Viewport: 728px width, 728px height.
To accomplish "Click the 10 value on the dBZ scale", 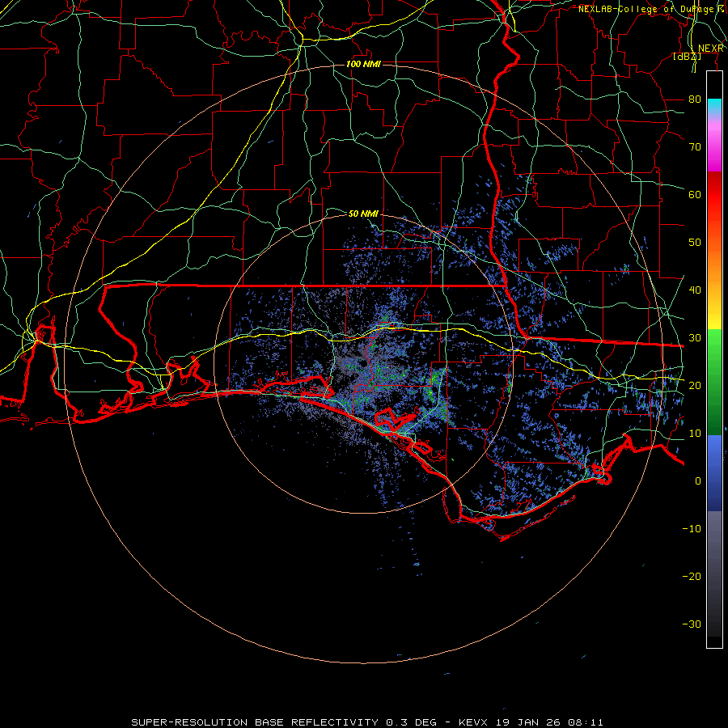I will tap(695, 434).
